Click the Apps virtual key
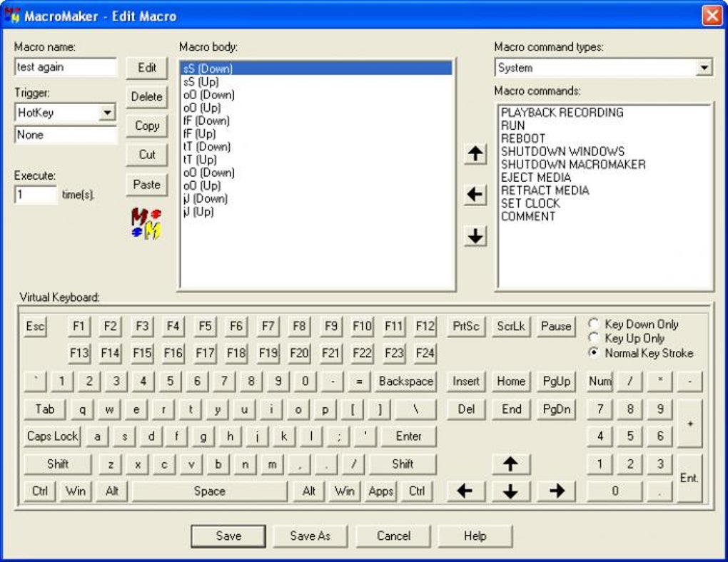This screenshot has height=562, width=728. click(380, 491)
